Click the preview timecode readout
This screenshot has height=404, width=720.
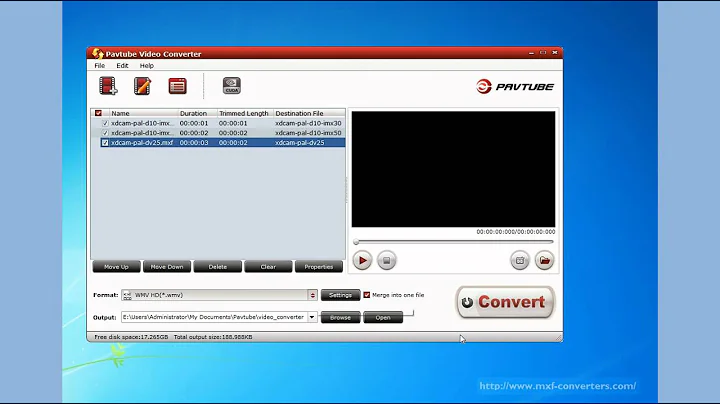pos(516,232)
